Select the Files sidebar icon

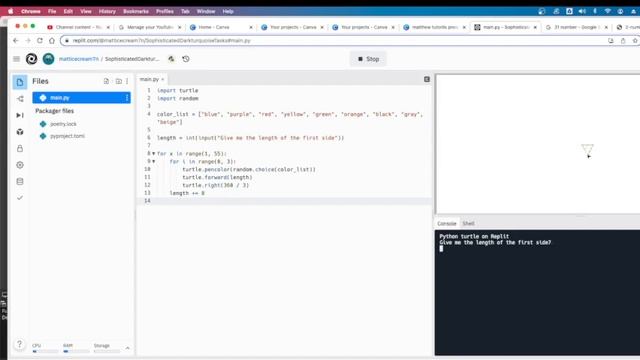(20, 82)
